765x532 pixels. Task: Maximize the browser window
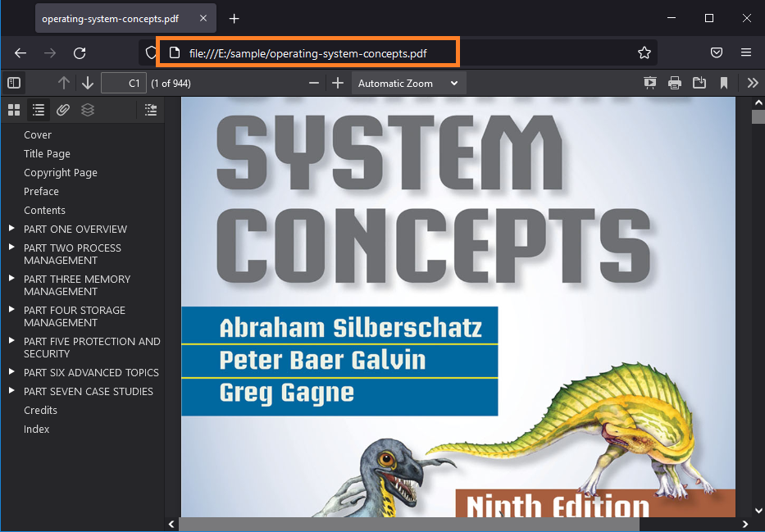pyautogui.click(x=709, y=18)
